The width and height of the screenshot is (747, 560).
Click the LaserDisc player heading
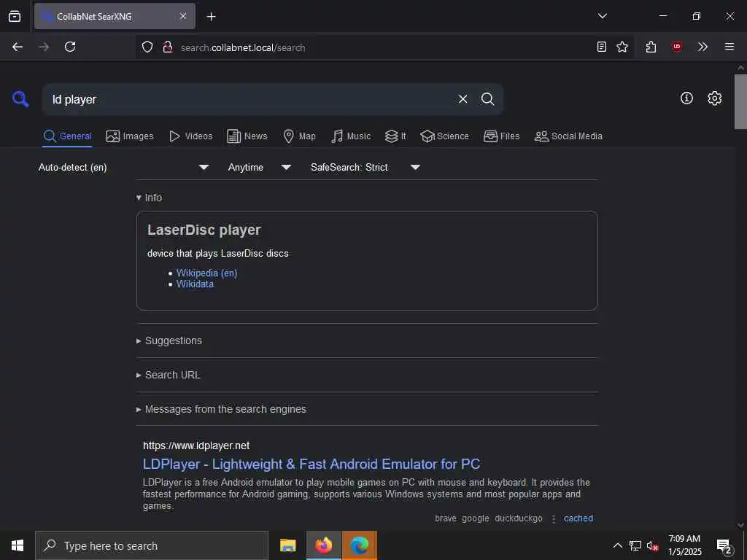204,230
